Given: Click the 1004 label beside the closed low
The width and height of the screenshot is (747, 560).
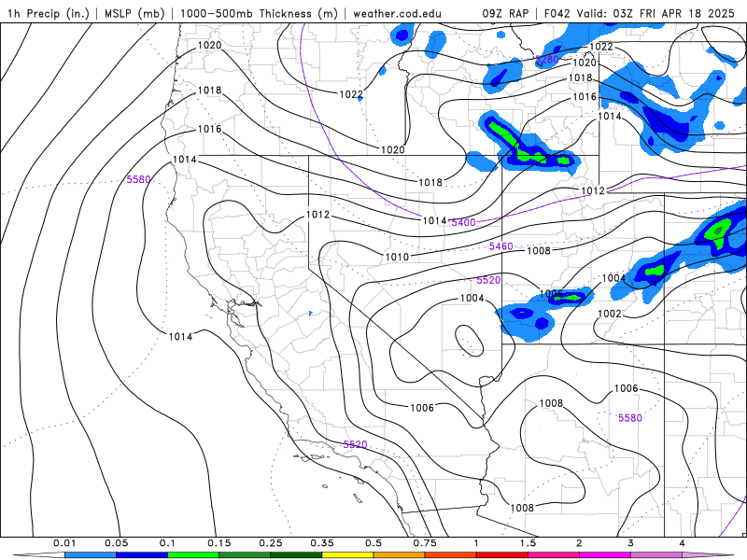Looking at the screenshot, I should click(x=472, y=298).
